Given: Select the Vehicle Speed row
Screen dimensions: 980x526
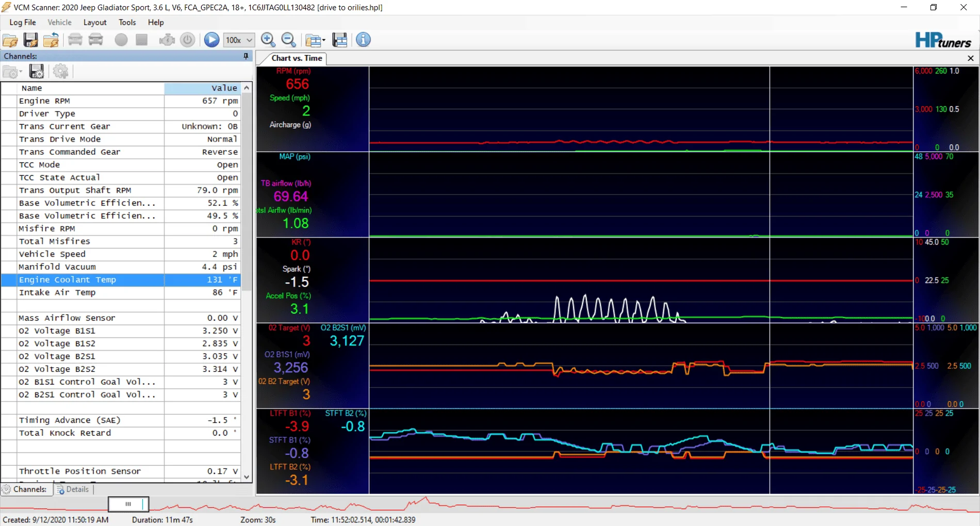Looking at the screenshot, I should click(x=121, y=254).
